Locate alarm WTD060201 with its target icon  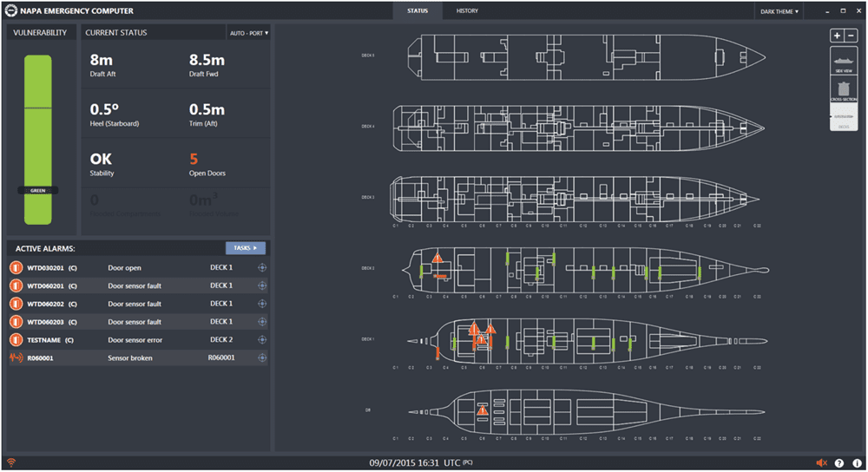click(x=262, y=286)
